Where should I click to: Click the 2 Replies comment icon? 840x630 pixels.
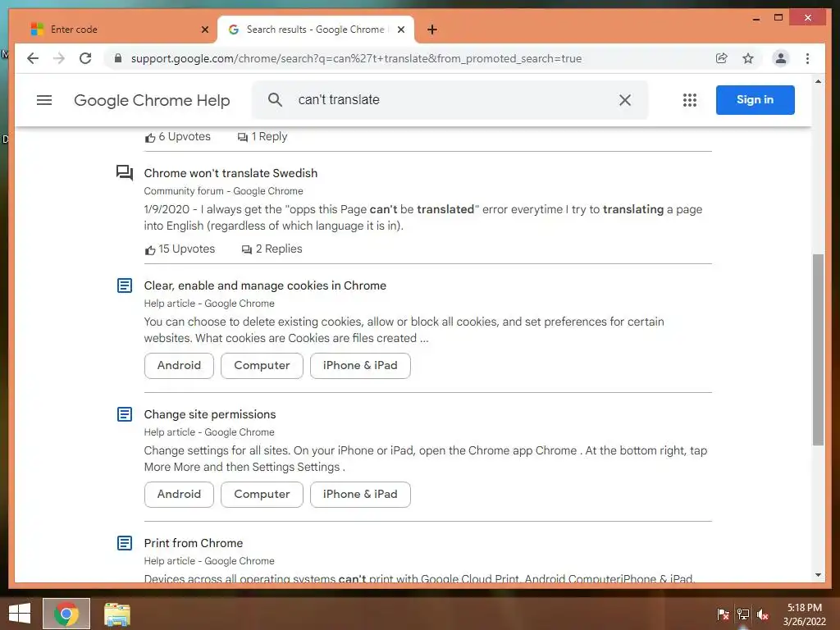(x=246, y=249)
